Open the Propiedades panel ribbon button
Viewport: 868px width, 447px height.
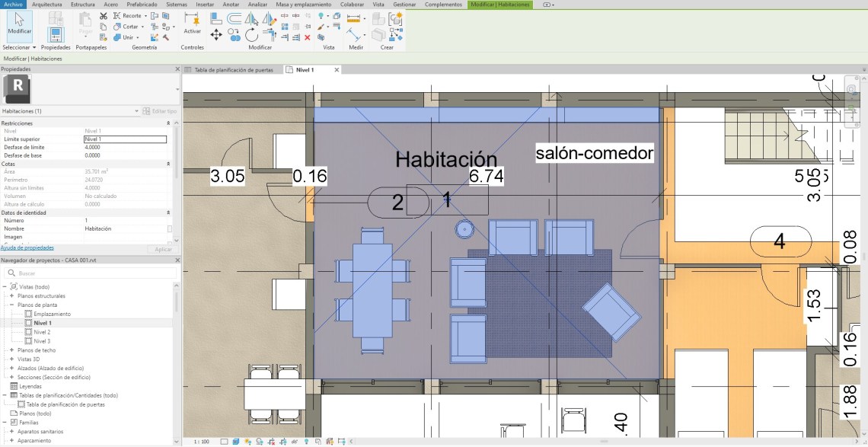(x=55, y=34)
